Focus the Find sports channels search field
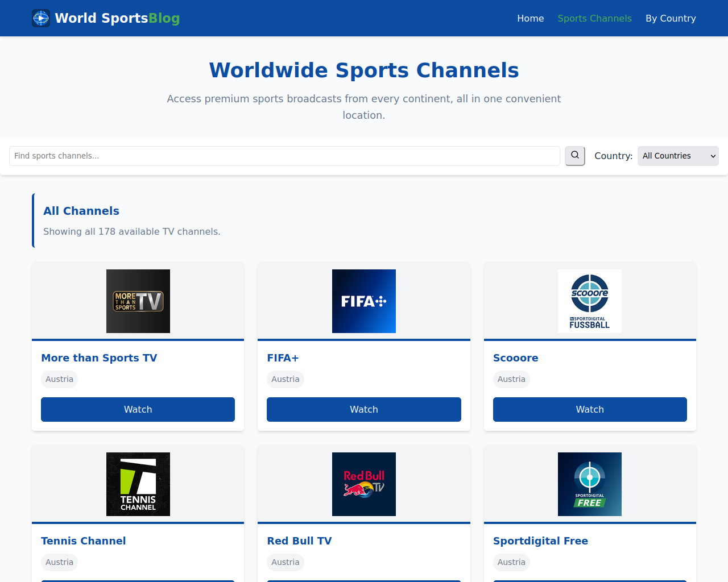Screen dimensions: 728x582 coord(284,156)
